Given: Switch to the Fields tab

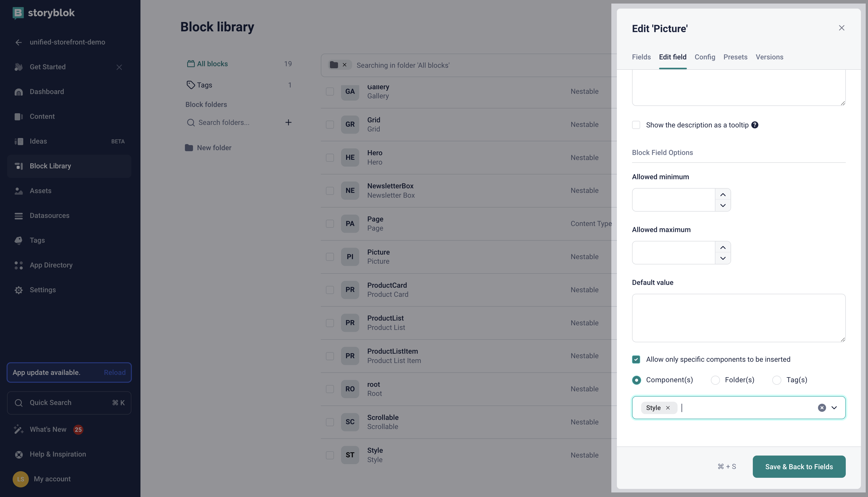Looking at the screenshot, I should [x=641, y=57].
